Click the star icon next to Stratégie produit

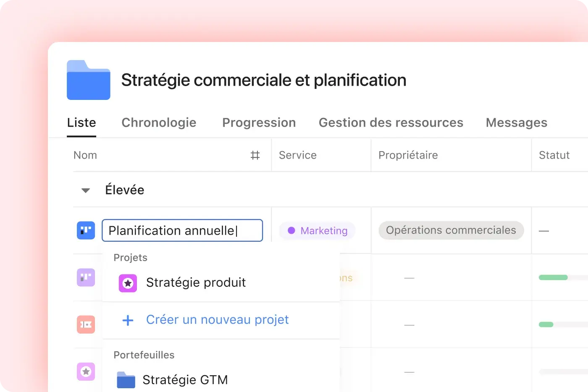pos(128,283)
